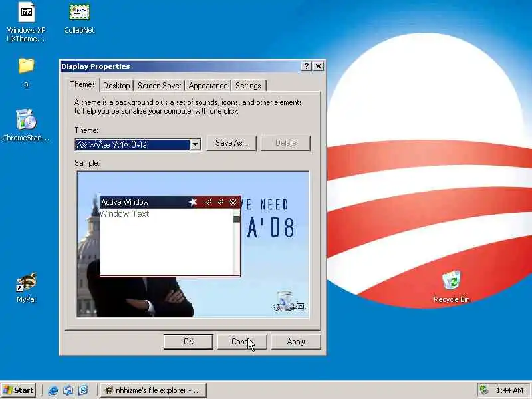Click the disabled Delete button
The image size is (532, 399).
tap(285, 143)
